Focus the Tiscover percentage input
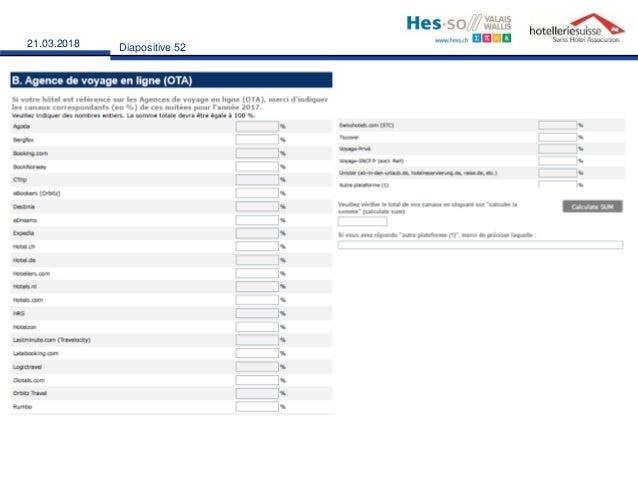 click(558, 137)
